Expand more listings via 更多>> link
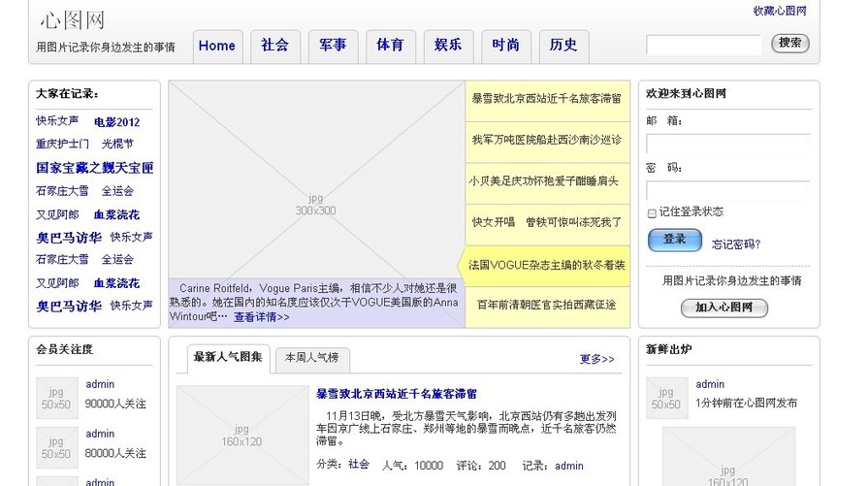The width and height of the screenshot is (868, 486). point(596,359)
